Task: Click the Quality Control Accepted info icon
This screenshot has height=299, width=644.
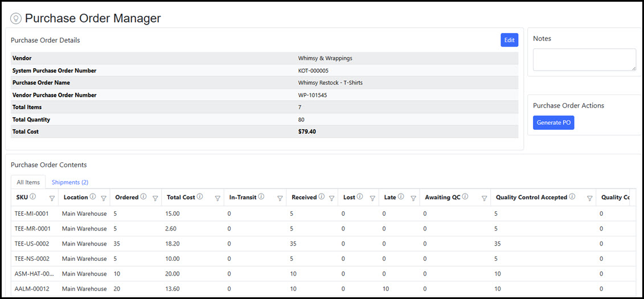Action: point(572,197)
